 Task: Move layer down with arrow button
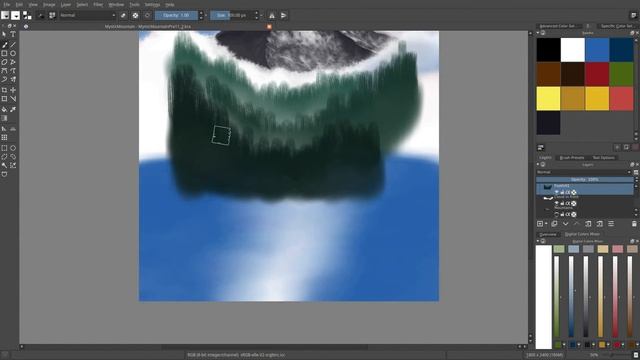(x=565, y=224)
